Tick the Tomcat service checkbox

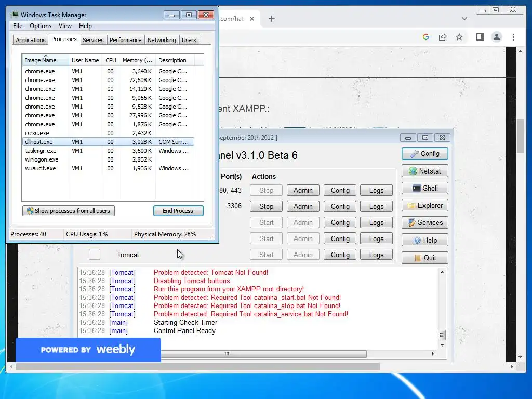(x=95, y=255)
